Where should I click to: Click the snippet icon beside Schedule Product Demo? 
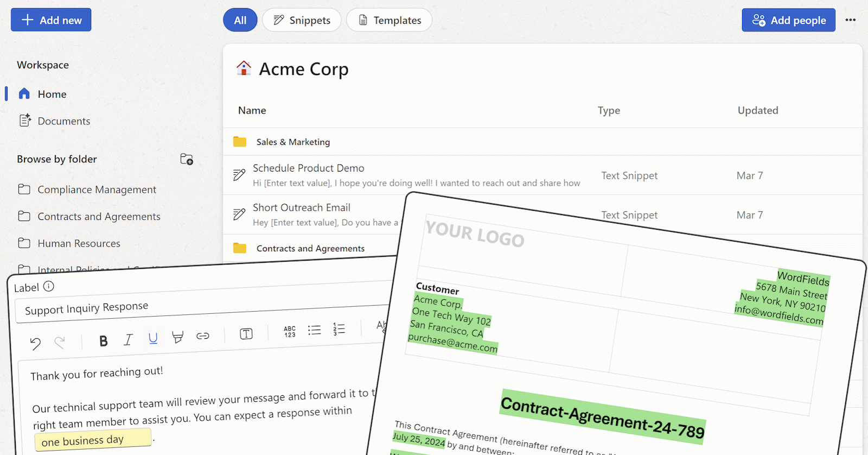239,175
